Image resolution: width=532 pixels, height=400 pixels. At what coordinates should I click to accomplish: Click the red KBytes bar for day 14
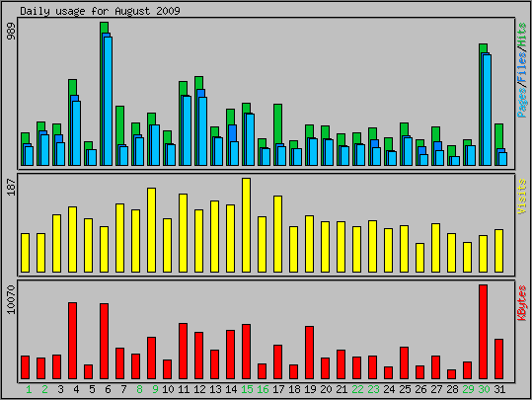click(x=230, y=355)
